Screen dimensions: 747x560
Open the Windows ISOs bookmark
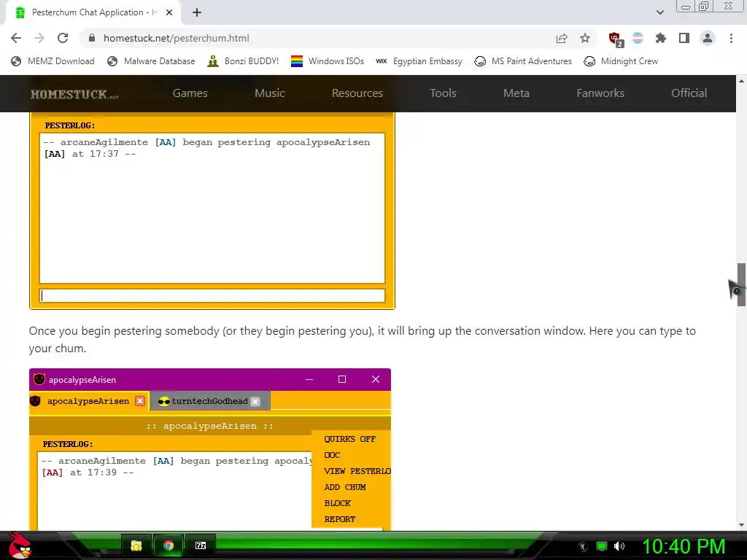coord(328,61)
